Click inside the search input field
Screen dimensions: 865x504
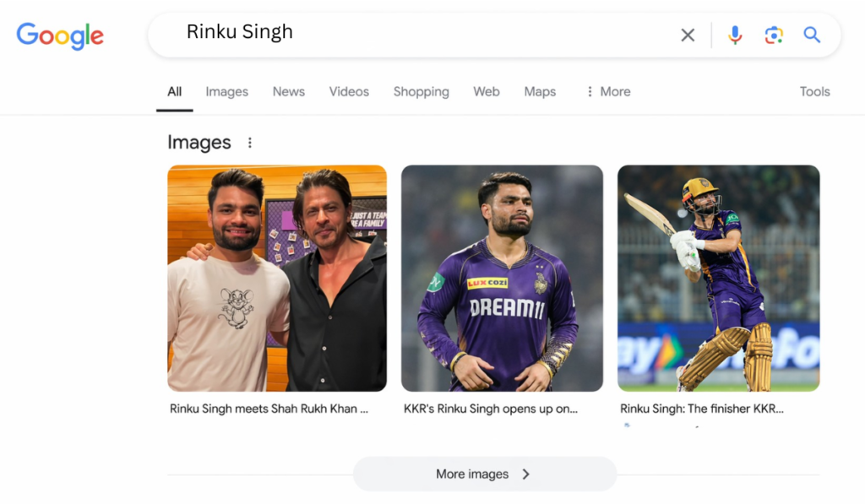pyautogui.click(x=380, y=34)
